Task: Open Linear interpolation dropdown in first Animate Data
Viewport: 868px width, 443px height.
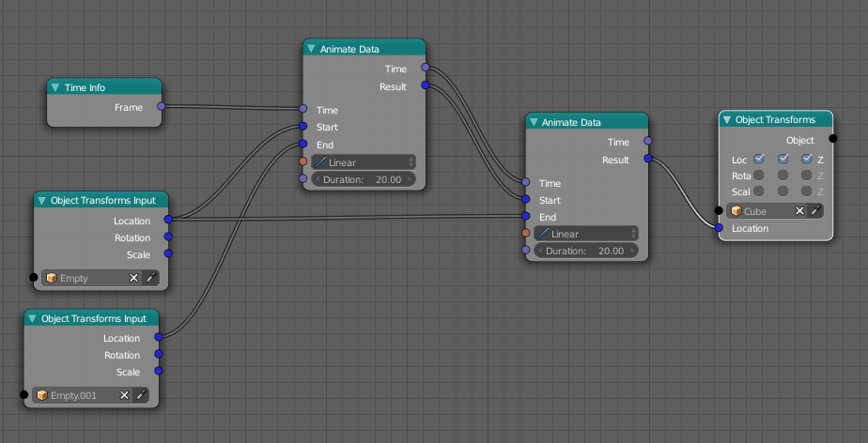Action: [x=364, y=162]
